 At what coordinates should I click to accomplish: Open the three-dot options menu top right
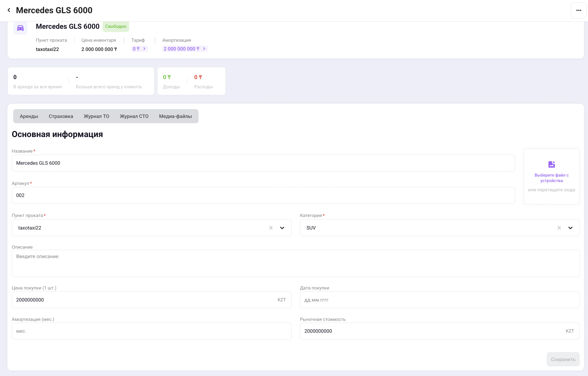[579, 10]
